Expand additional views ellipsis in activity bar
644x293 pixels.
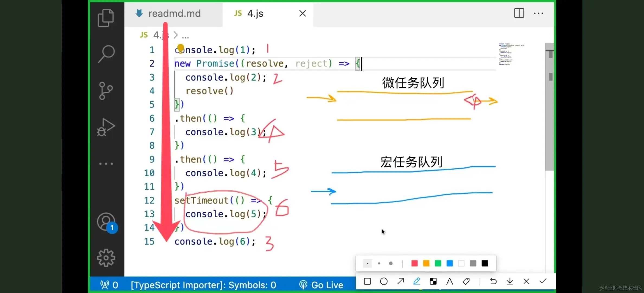tap(106, 164)
